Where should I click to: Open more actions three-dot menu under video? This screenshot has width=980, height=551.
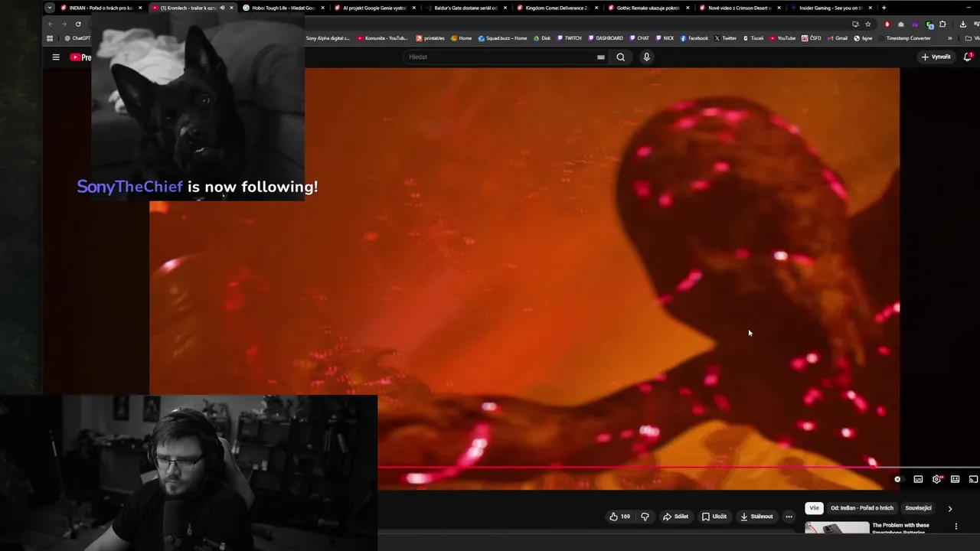(789, 517)
